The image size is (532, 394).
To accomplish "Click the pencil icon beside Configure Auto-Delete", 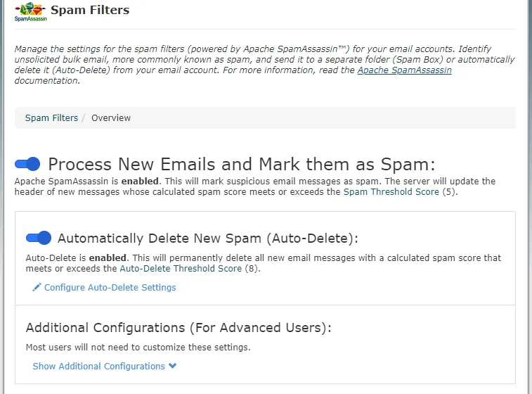I will pos(37,287).
